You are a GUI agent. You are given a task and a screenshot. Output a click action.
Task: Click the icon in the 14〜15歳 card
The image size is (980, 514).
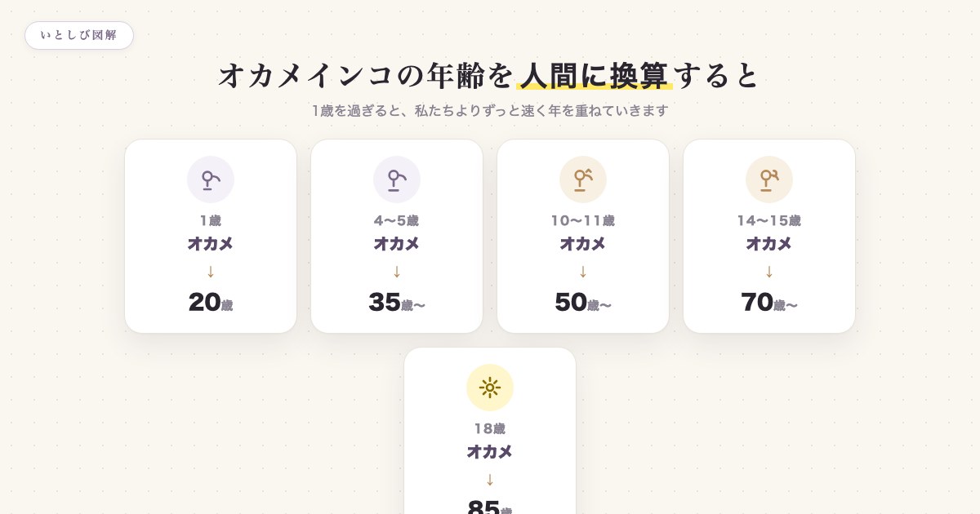[x=769, y=179]
